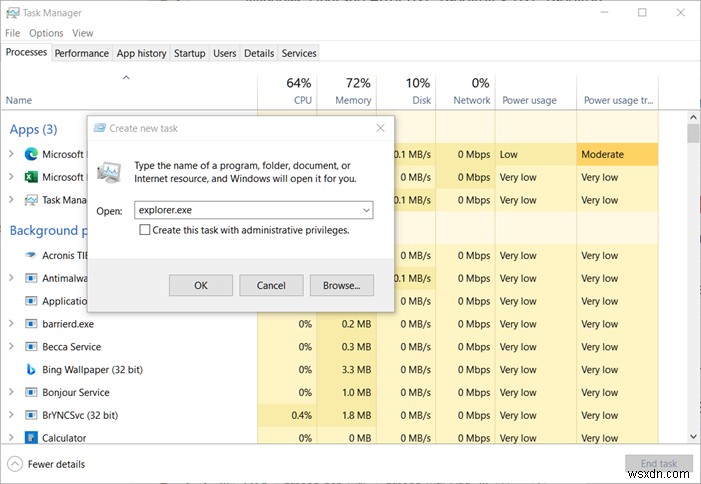Viewport: 701px width, 484px height.
Task: Click OK in Create new task dialog
Action: point(201,285)
